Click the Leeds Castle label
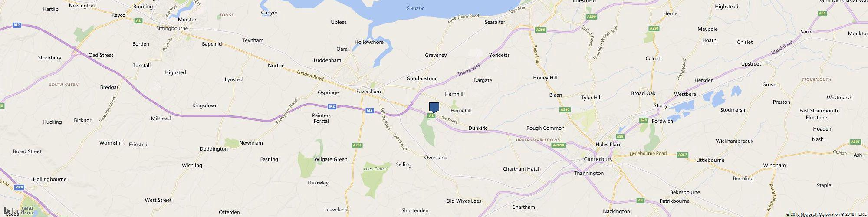 [x=27, y=210]
